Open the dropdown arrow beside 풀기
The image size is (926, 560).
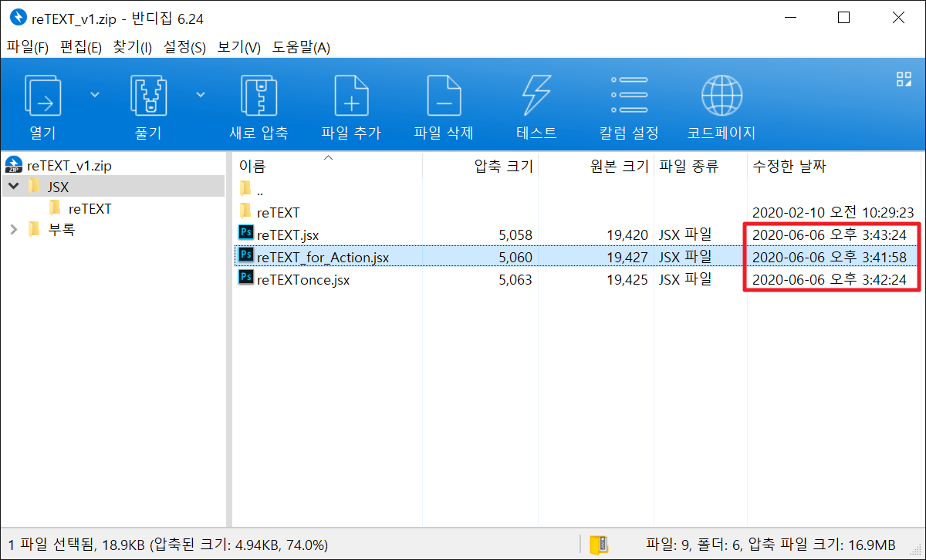(199, 93)
